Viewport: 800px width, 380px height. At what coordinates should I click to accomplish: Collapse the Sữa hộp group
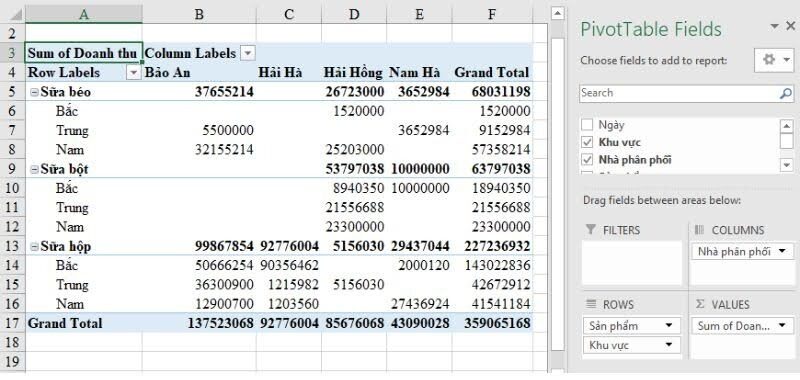pyautogui.click(x=34, y=247)
